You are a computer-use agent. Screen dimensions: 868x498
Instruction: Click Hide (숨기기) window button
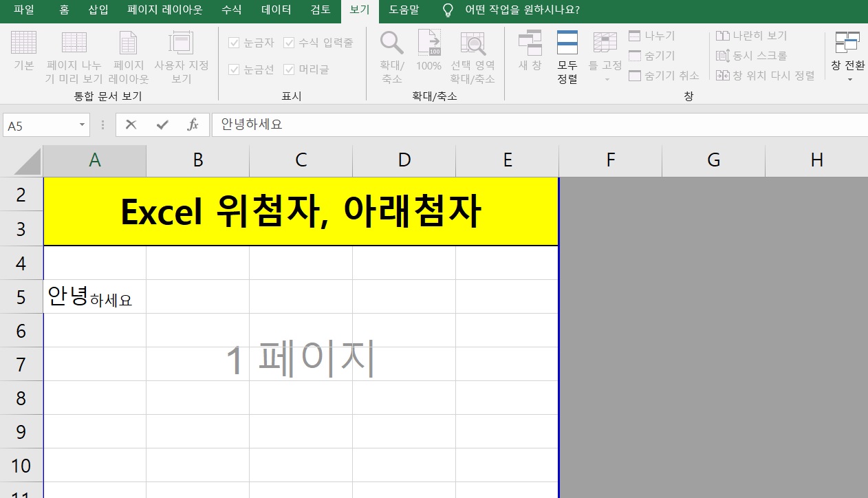tap(652, 56)
